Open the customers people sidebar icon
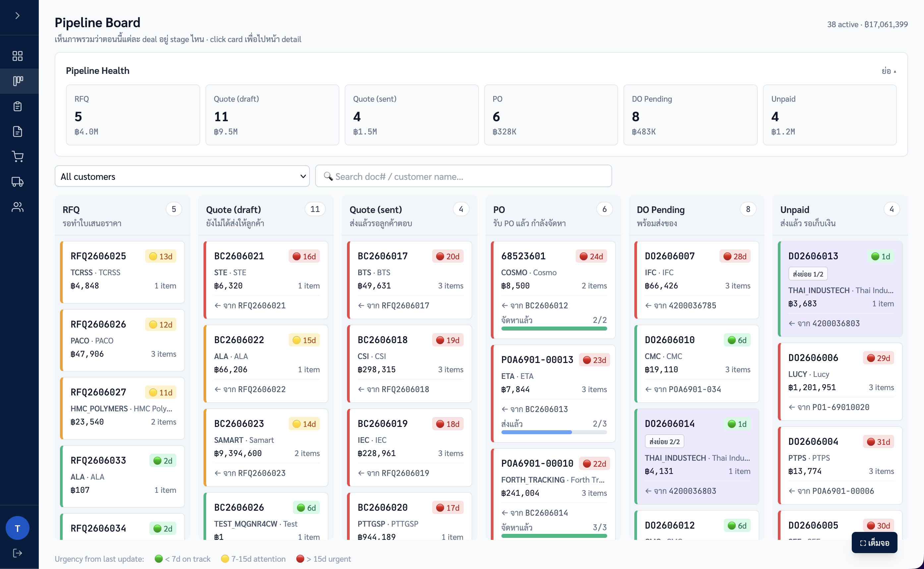This screenshot has height=569, width=924. [x=17, y=207]
